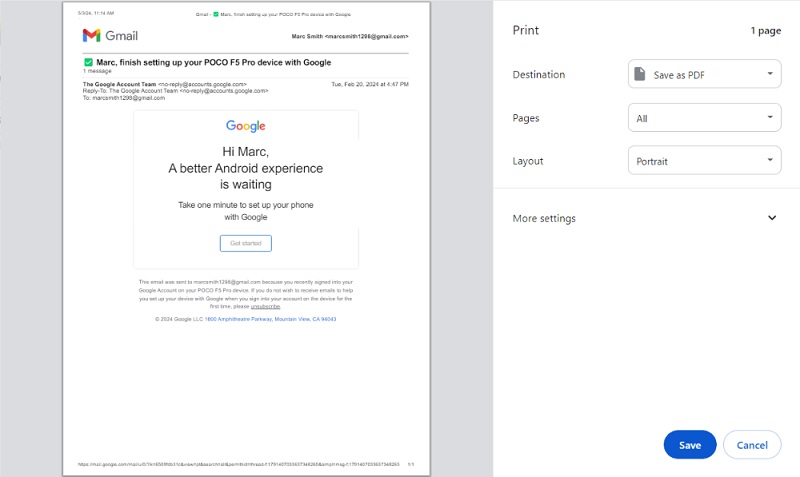Expand the More settings section
This screenshot has width=800, height=477.
644,218
